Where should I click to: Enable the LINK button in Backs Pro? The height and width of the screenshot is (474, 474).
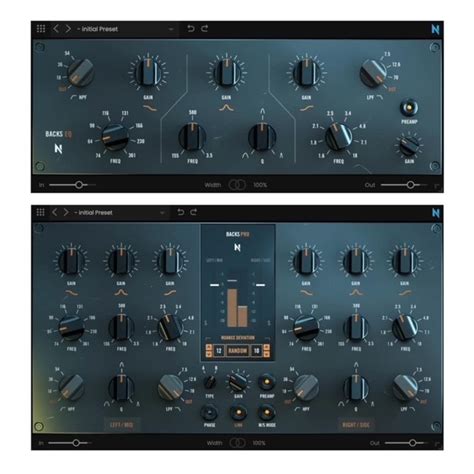(238, 413)
